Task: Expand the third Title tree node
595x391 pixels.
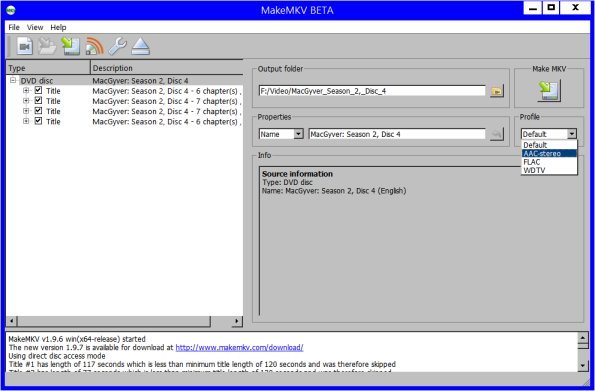Action: [x=26, y=111]
